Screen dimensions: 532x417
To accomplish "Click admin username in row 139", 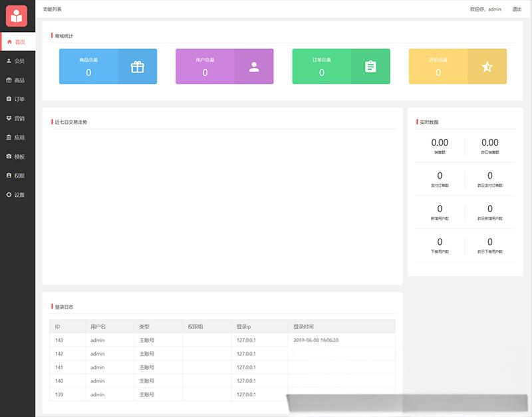I will click(x=97, y=394).
